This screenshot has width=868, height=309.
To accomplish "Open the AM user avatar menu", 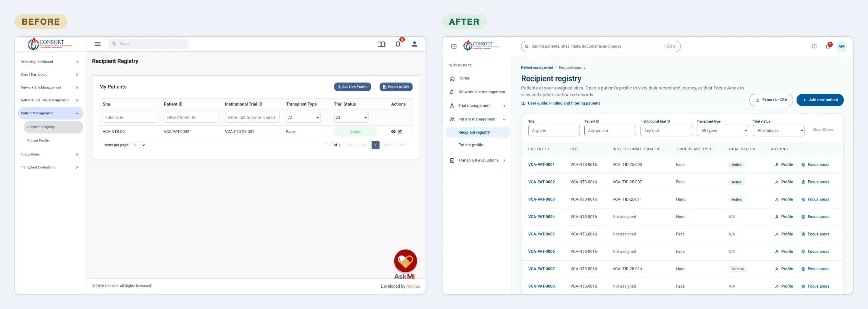I will tap(841, 46).
